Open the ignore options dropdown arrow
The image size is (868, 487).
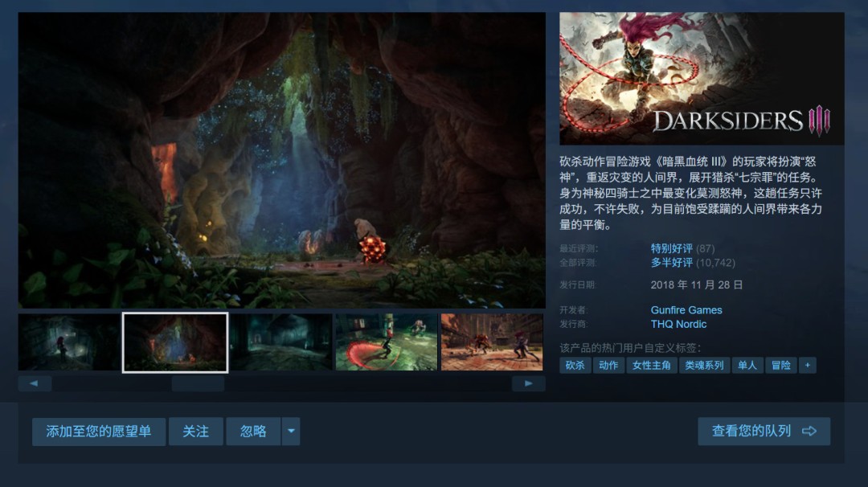coord(291,431)
